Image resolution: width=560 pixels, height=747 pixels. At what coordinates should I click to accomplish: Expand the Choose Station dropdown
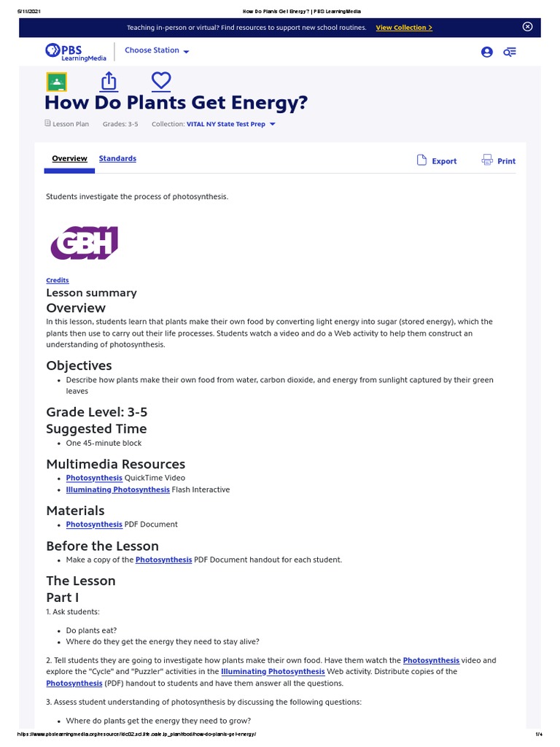click(x=157, y=51)
